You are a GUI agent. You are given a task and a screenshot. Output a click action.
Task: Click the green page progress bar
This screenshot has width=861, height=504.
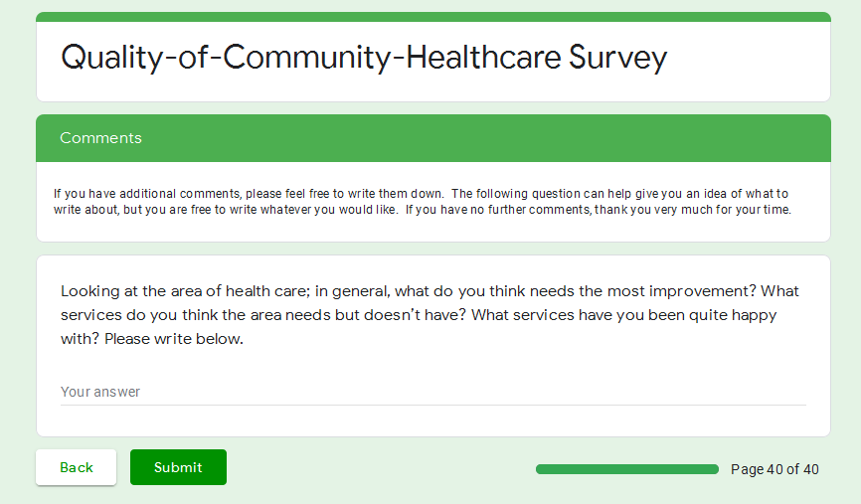pyautogui.click(x=626, y=469)
